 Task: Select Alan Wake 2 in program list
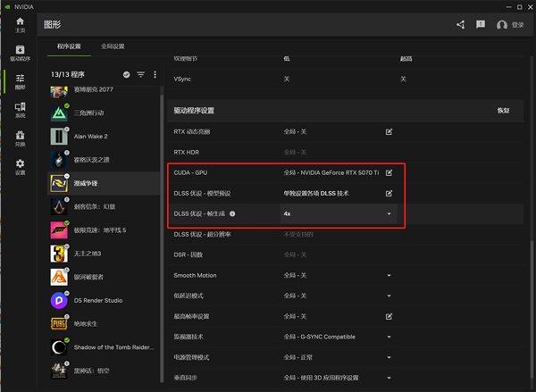tap(89, 137)
